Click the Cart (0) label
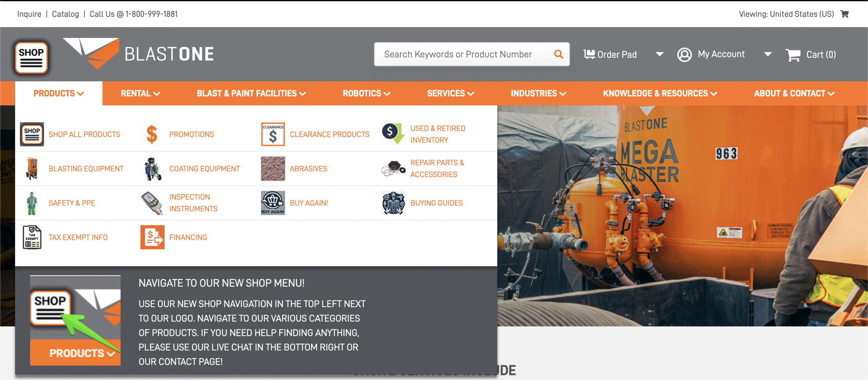 pyautogui.click(x=821, y=55)
